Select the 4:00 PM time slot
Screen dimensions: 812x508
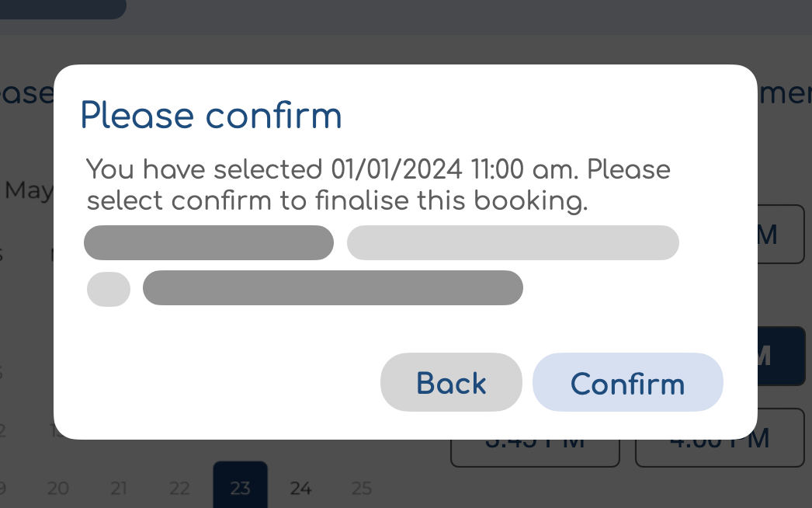pos(719,438)
